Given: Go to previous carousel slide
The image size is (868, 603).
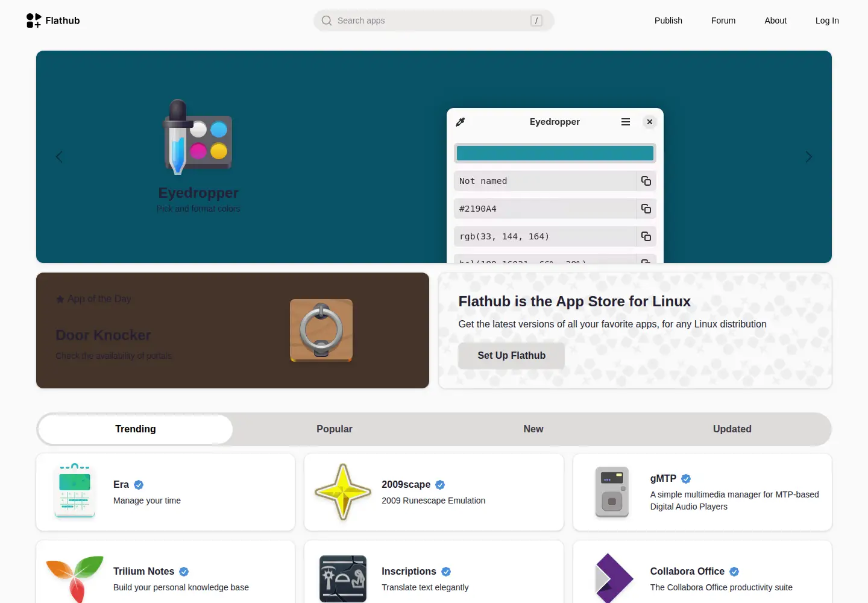Looking at the screenshot, I should [59, 157].
